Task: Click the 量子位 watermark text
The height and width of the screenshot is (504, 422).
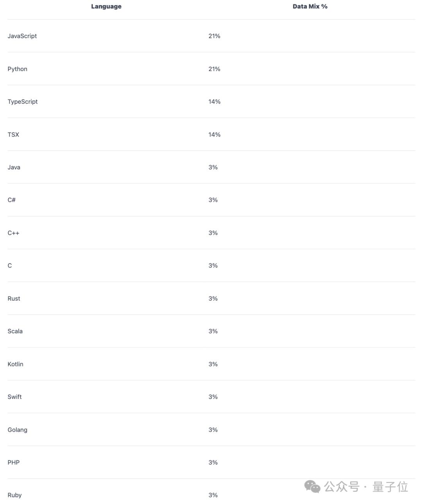Action: [390, 487]
